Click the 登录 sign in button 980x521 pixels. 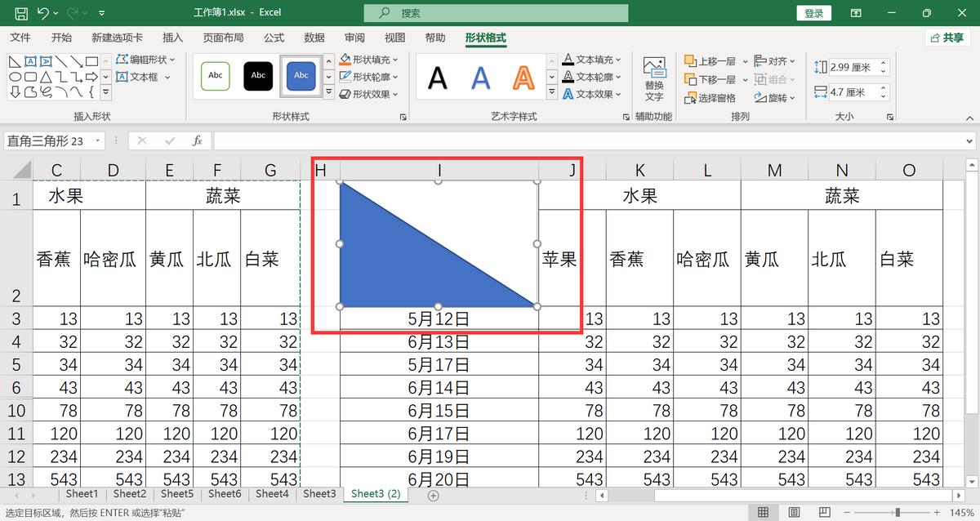click(813, 12)
